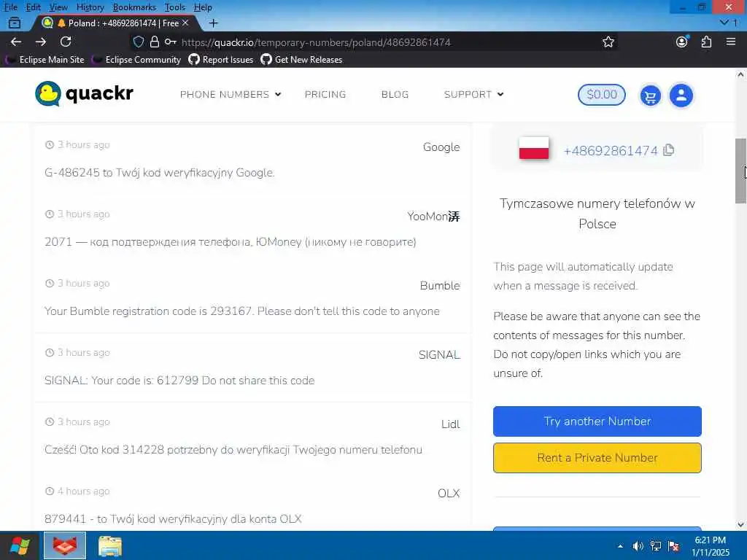Open the Edit menu
747x560 pixels.
tap(33, 7)
